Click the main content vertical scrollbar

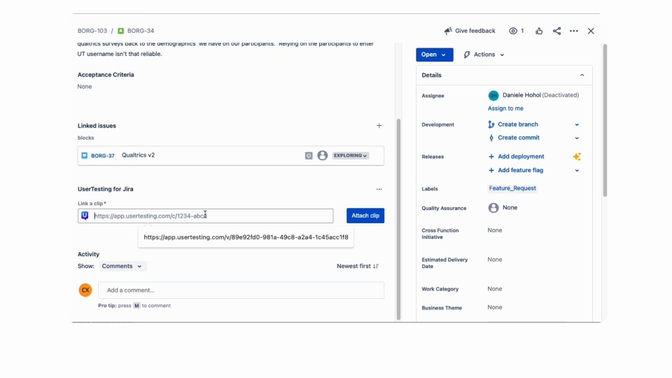399,219
